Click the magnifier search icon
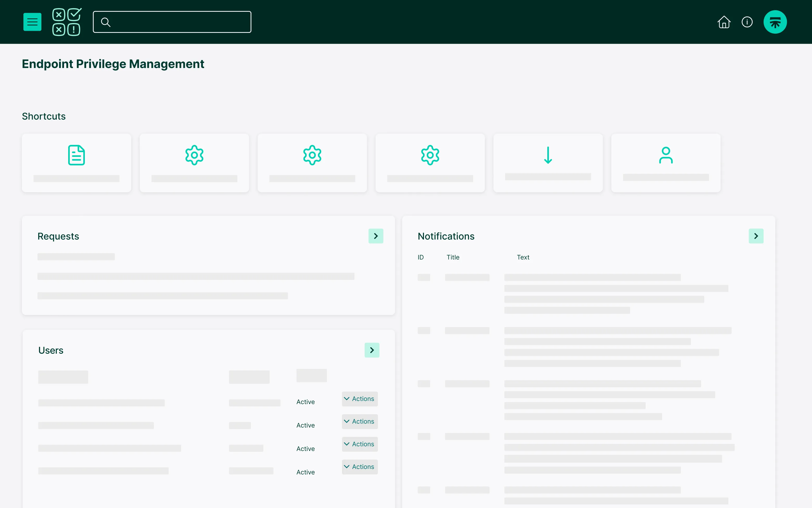 (106, 22)
